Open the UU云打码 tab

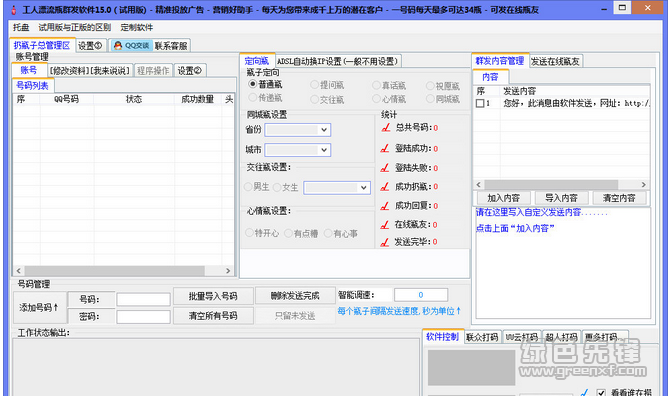[x=522, y=337]
